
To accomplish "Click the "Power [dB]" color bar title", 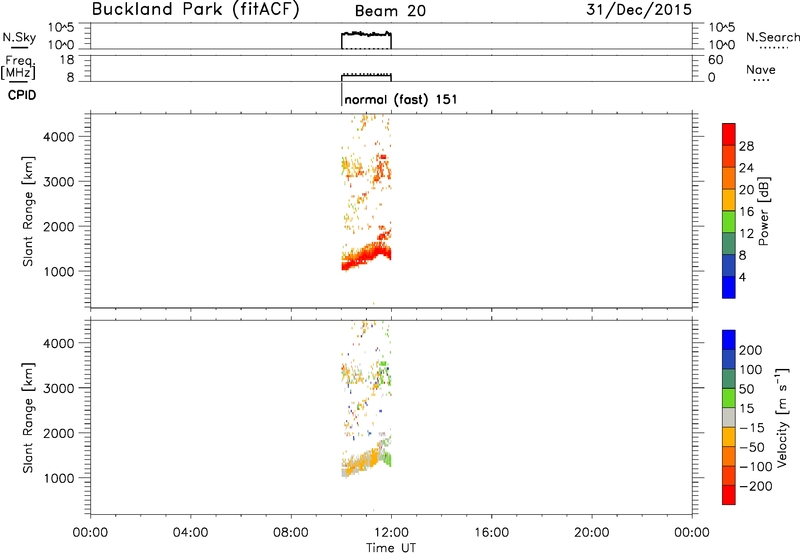I will [x=764, y=211].
